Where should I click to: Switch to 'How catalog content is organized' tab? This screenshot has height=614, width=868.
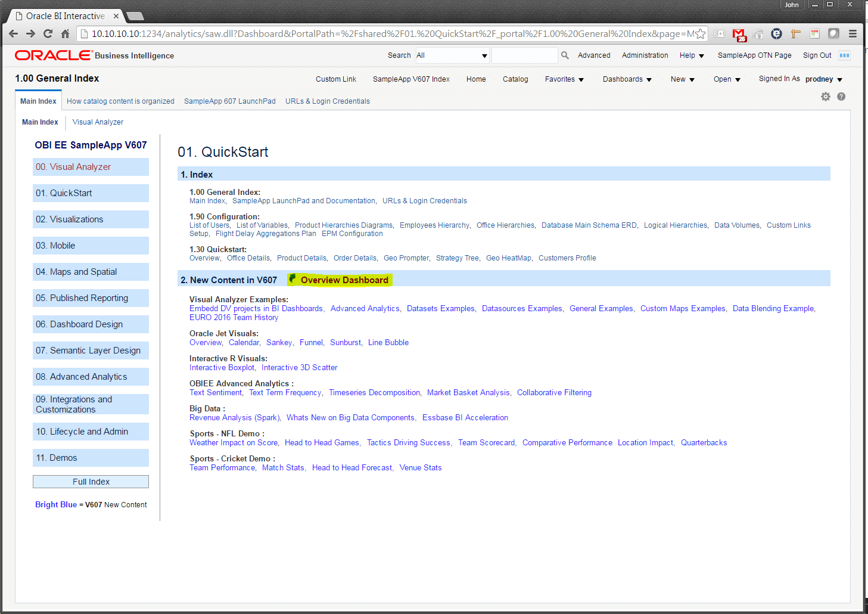(x=120, y=101)
